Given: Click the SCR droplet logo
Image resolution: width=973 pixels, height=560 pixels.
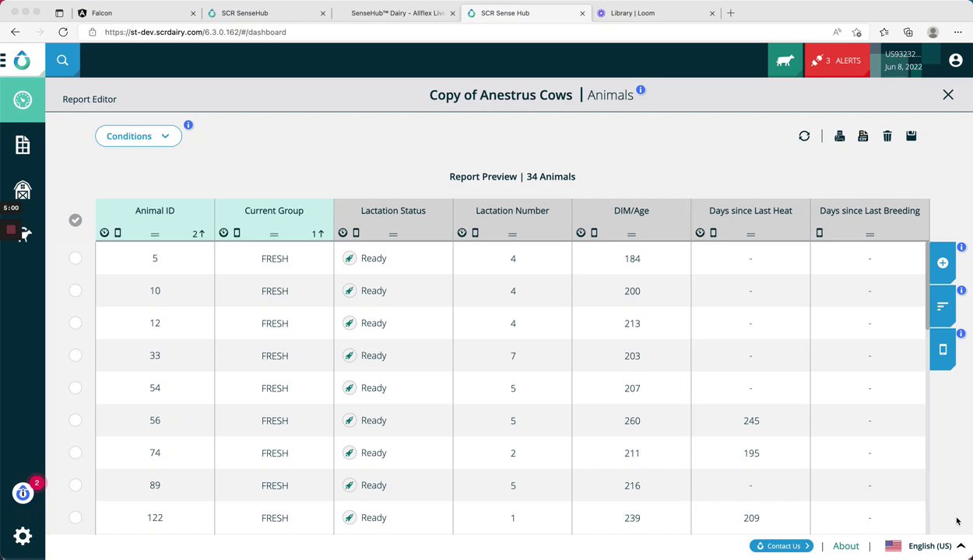Looking at the screenshot, I should pos(23,61).
